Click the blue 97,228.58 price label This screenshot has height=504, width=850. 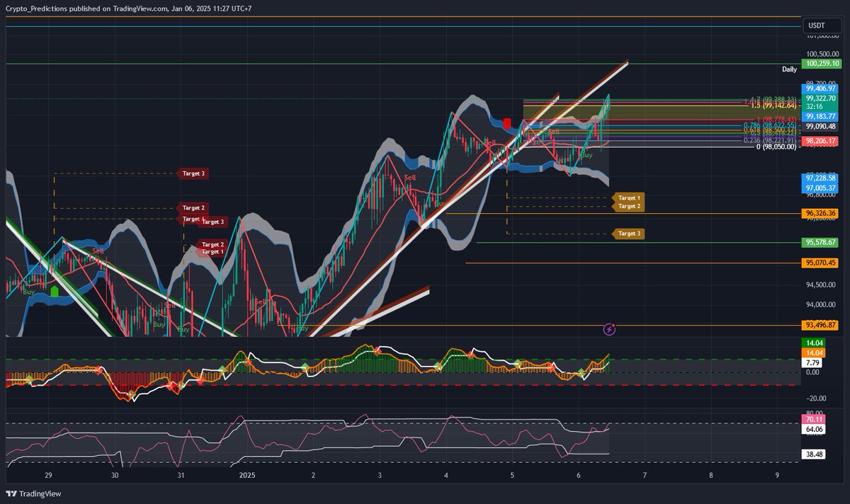821,178
